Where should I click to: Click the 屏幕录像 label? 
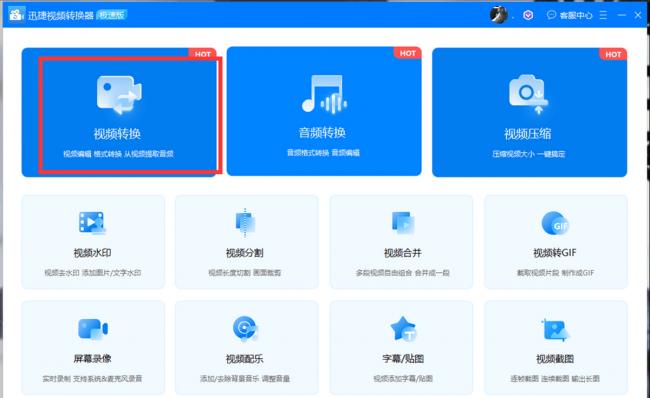tap(92, 359)
